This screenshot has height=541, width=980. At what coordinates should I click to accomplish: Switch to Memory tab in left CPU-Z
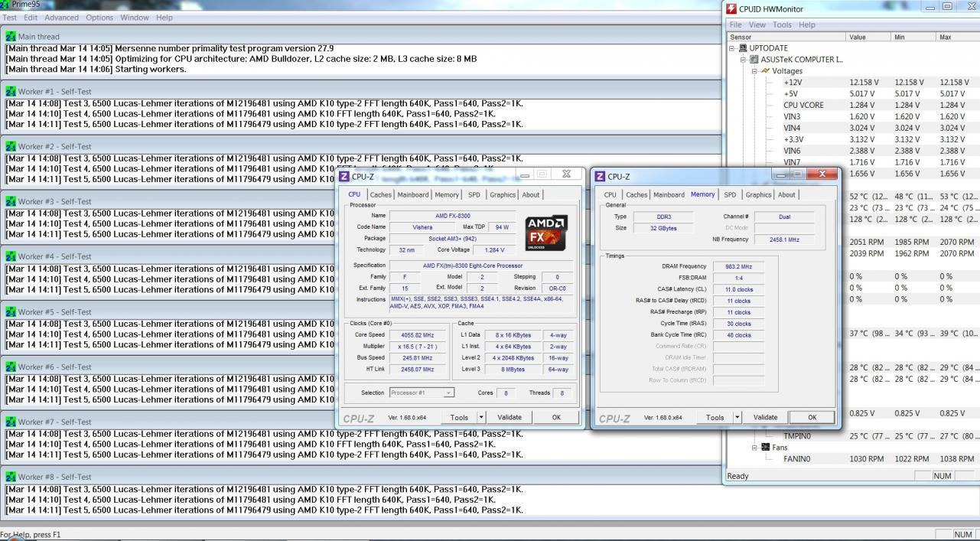point(447,194)
